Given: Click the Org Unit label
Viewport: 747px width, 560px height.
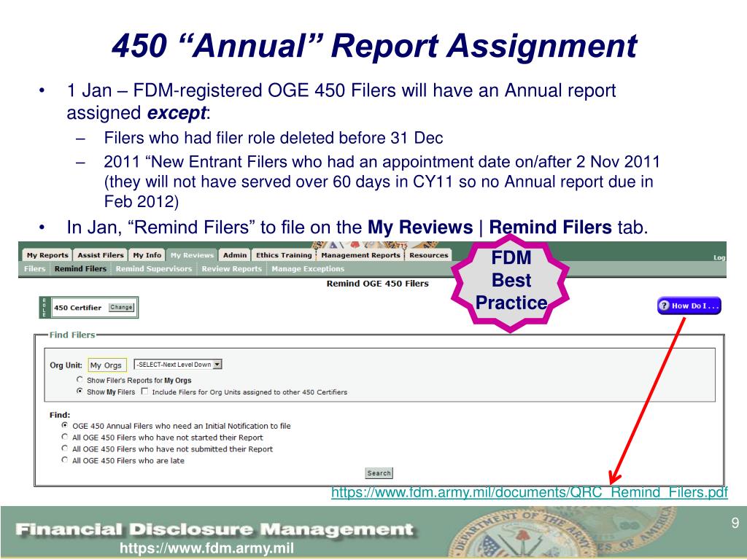Looking at the screenshot, I should [66, 365].
